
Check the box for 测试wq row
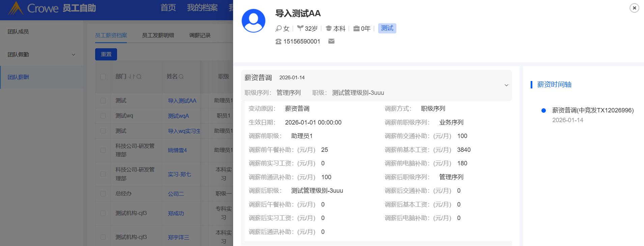click(103, 116)
